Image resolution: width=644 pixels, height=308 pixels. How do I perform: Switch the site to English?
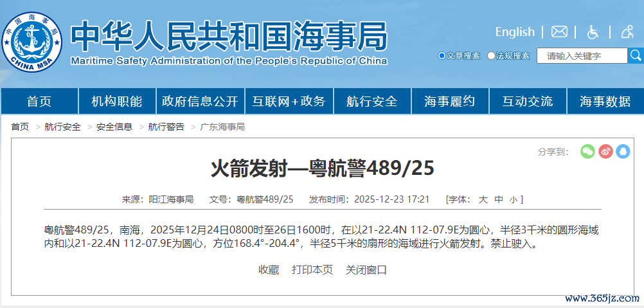pyautogui.click(x=514, y=32)
